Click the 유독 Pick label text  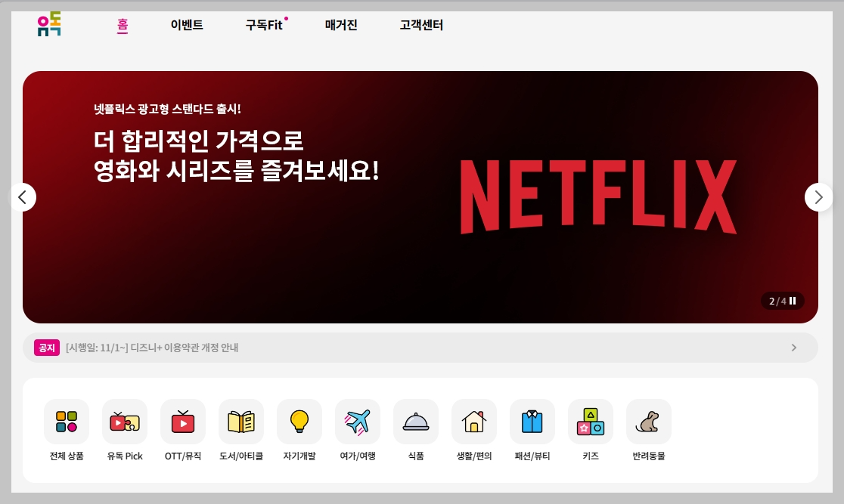point(124,456)
